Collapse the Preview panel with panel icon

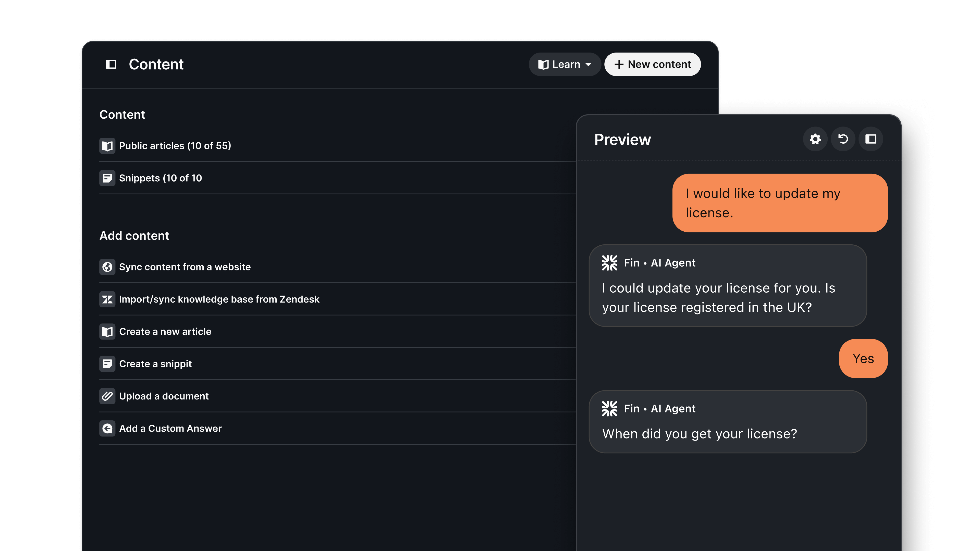click(x=871, y=139)
